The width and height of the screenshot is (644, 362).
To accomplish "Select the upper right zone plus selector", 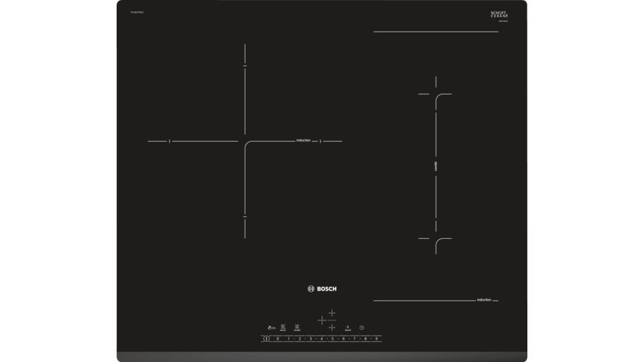I will 332,313.
